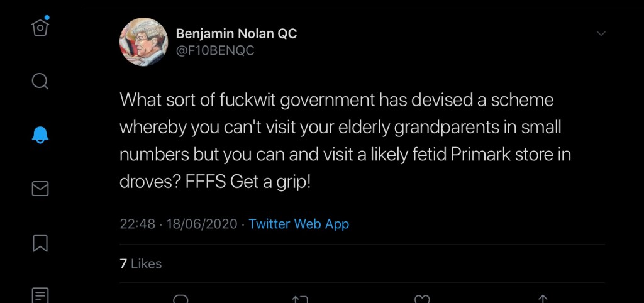The width and height of the screenshot is (644, 303).
Task: Open Notifications via the blue bell
Action: coord(40,135)
